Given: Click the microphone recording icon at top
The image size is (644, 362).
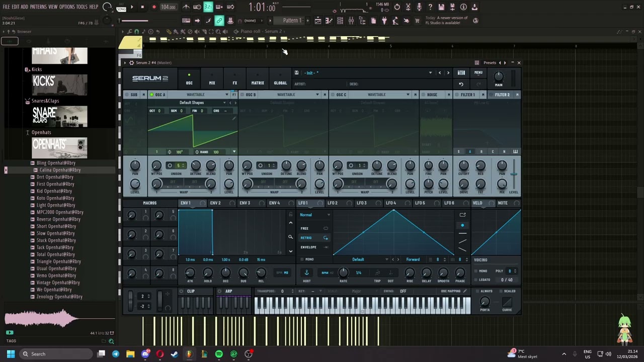Looking at the screenshot, I should click(419, 7).
